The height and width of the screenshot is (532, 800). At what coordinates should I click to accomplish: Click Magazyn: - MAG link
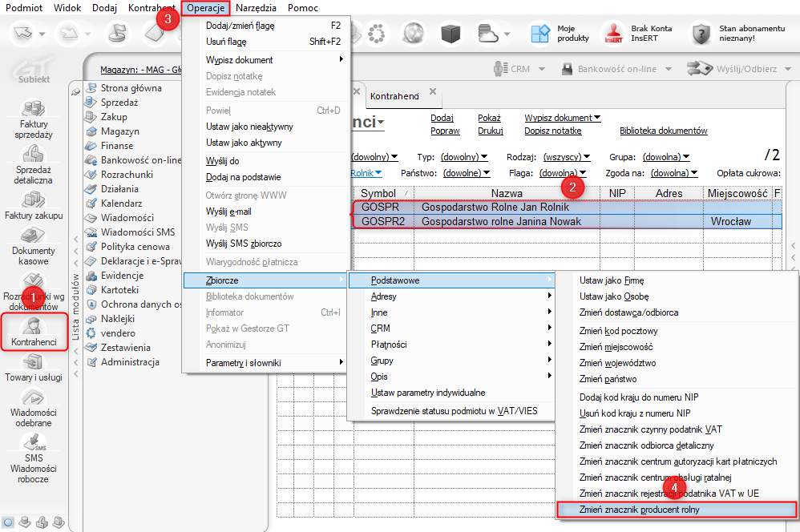pos(141,70)
